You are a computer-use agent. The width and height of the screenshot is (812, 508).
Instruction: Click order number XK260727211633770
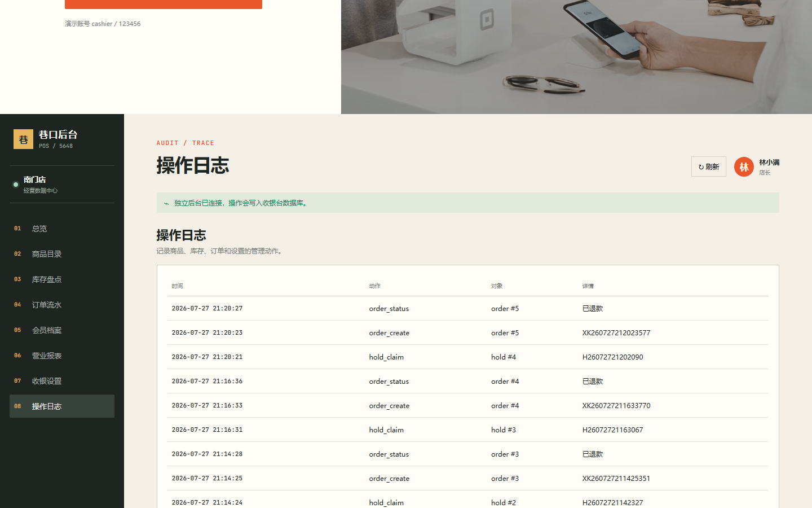tap(616, 406)
